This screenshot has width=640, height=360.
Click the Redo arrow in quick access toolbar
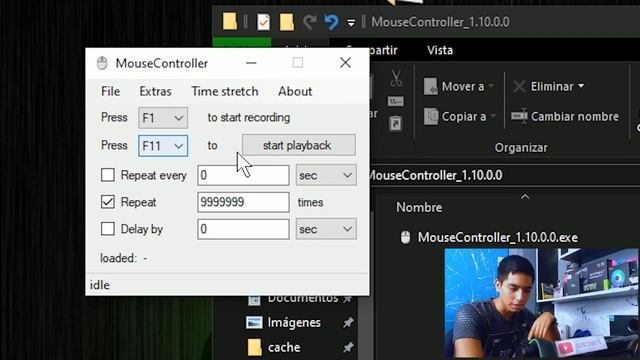click(x=310, y=22)
